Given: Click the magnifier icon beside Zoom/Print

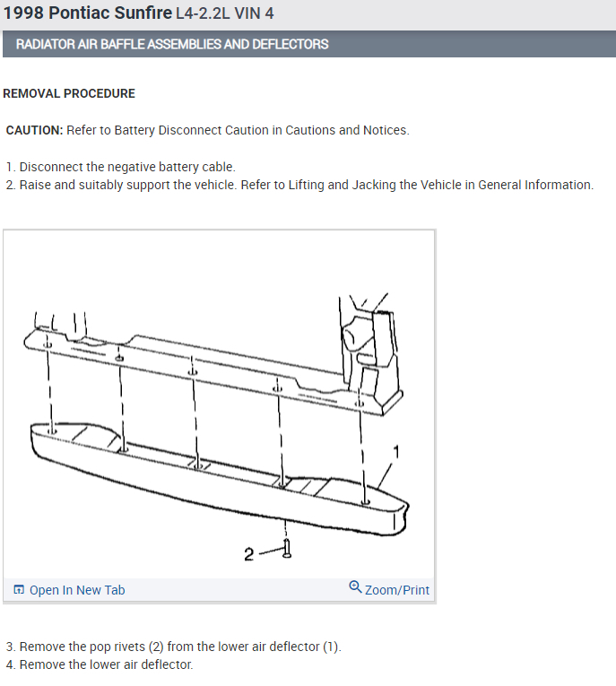Looking at the screenshot, I should (x=355, y=587).
